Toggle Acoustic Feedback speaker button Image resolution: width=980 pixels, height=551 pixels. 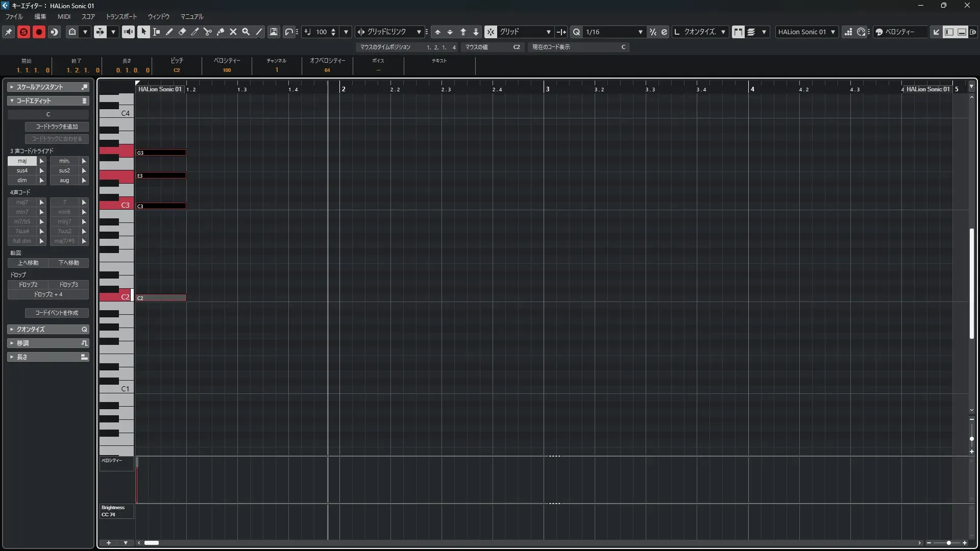(x=128, y=32)
